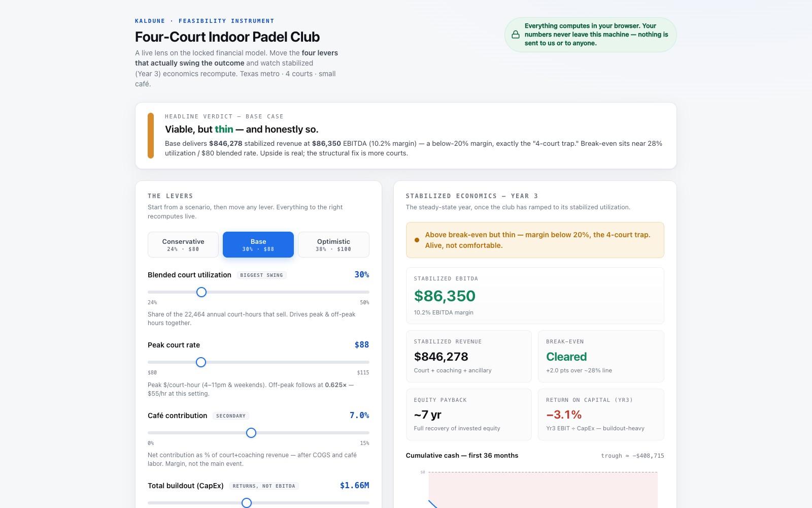
Task: Select the Optimistic scenario preset
Action: (333, 245)
